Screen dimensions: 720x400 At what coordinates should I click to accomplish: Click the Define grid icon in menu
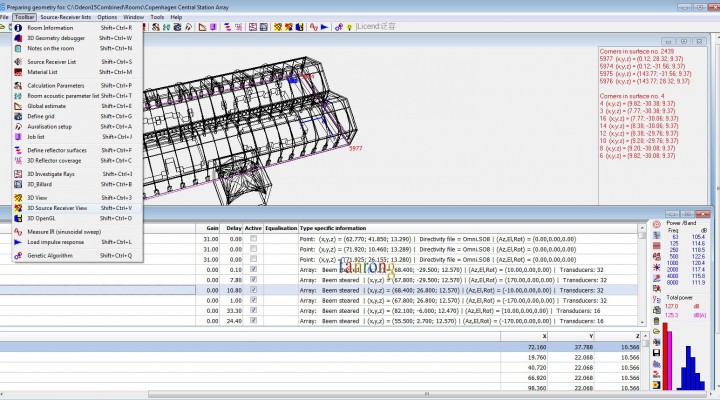(x=19, y=116)
